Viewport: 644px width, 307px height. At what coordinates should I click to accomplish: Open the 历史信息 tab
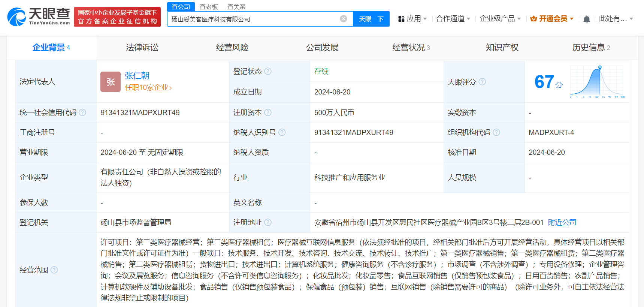tap(591, 48)
